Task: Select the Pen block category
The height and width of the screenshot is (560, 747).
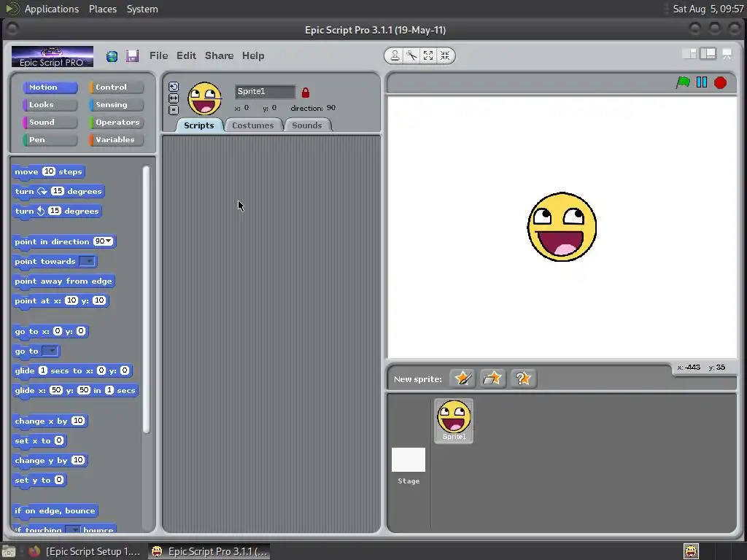Action: [x=50, y=140]
